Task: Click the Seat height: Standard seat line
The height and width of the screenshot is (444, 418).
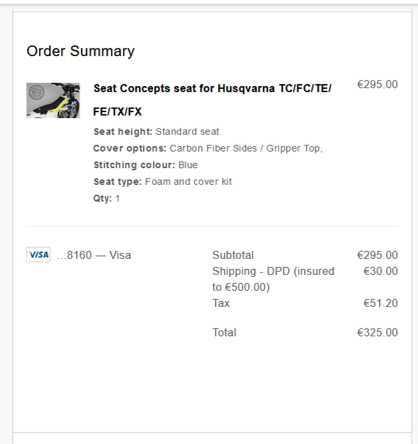Action: click(x=157, y=132)
